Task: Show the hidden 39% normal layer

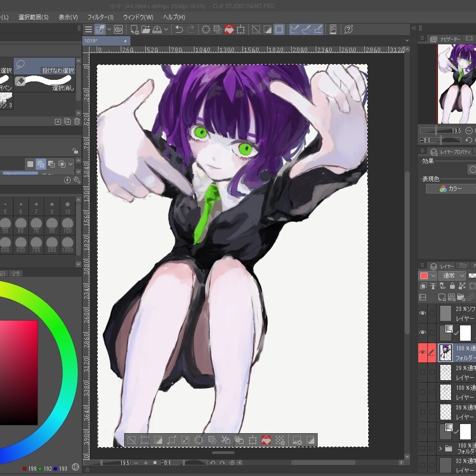Action: tap(423, 412)
